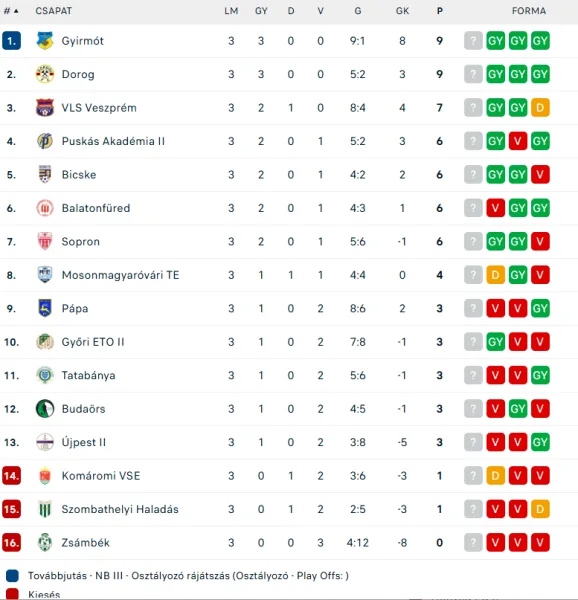Click the blue promotion legend swatch
Screen dimensions: 578x600
pyautogui.click(x=12, y=576)
